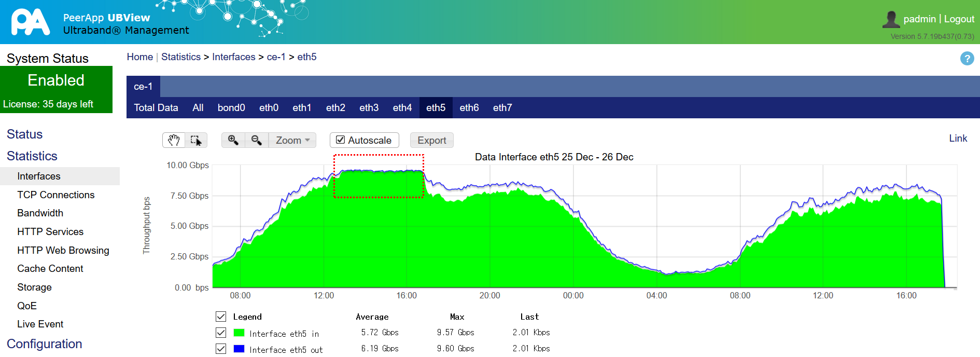
Task: Click the 'License: 35 days left' text
Action: click(x=48, y=104)
